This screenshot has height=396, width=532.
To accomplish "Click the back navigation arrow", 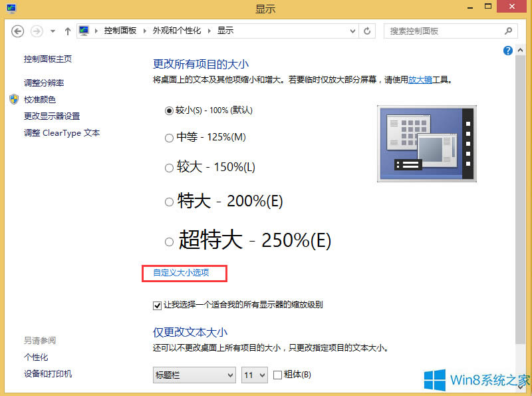I will [18, 31].
